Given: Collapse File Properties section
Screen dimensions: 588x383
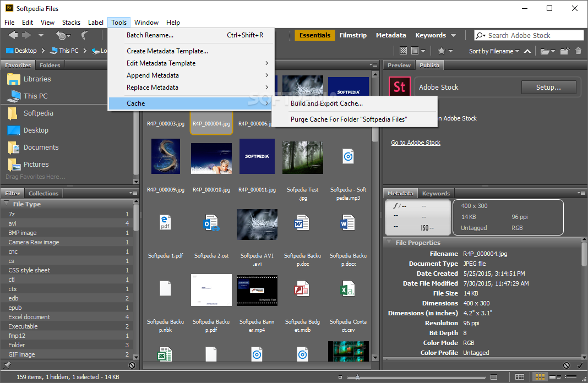Looking at the screenshot, I should (389, 242).
